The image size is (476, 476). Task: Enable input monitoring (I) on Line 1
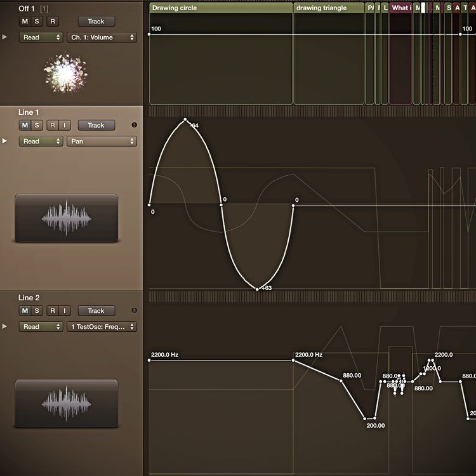[65, 125]
